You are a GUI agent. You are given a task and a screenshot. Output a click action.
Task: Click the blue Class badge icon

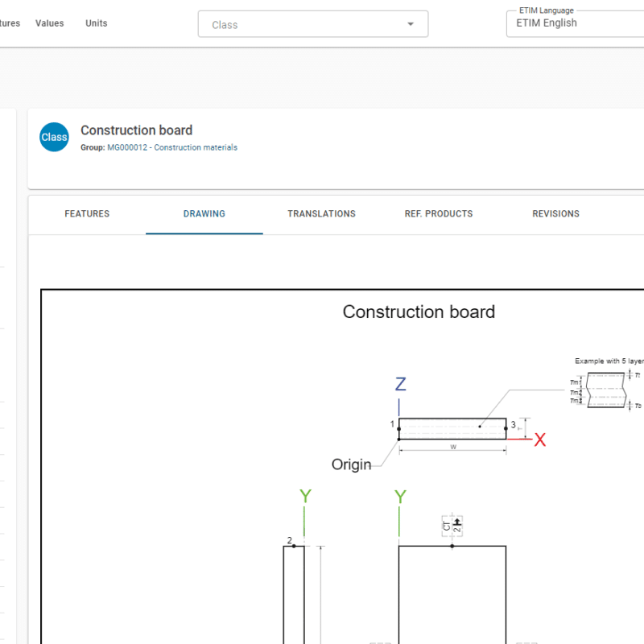pos(54,137)
